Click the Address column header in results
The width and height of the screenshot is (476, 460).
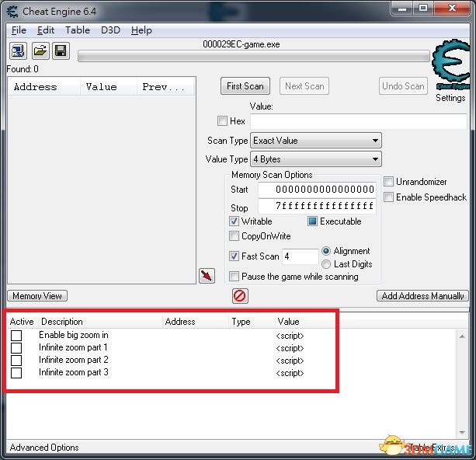coord(44,87)
